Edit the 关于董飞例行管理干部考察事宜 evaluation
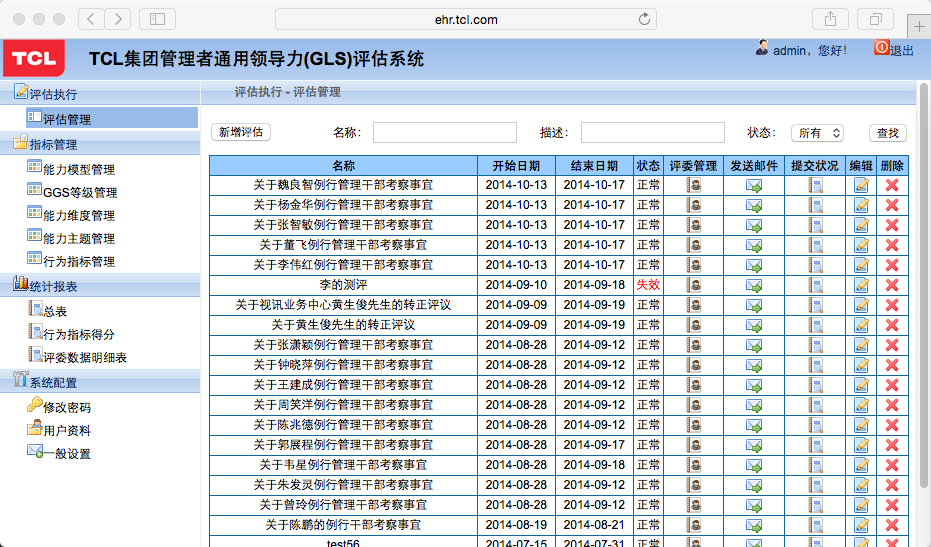Screen dimensions: 931x547 click(x=861, y=245)
